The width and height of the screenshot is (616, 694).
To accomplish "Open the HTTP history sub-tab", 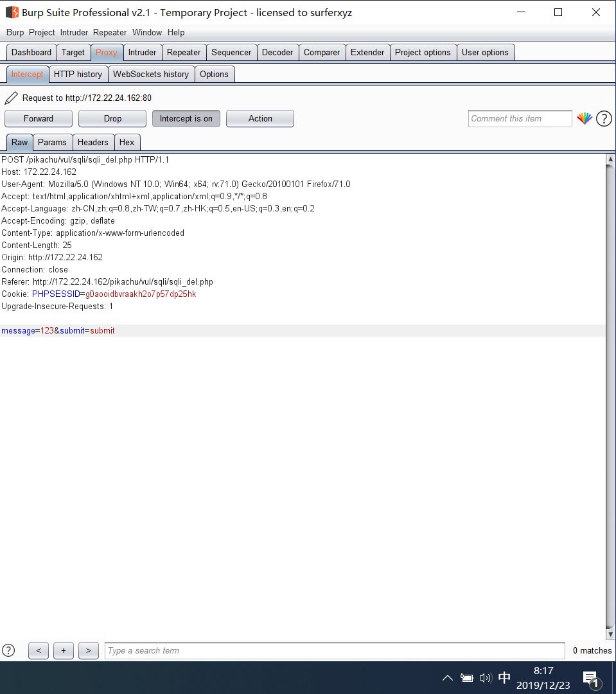I will point(78,75).
